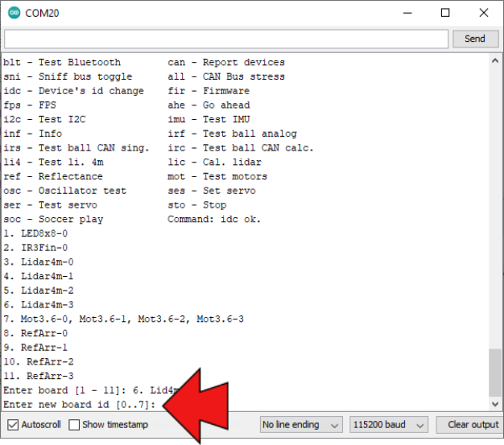Click the Clear output button
This screenshot has height=445, width=504.
[472, 425]
